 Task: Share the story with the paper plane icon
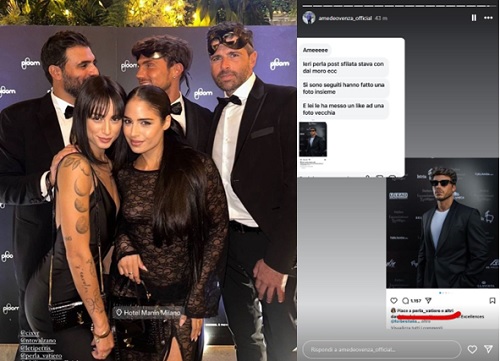[x=488, y=349]
